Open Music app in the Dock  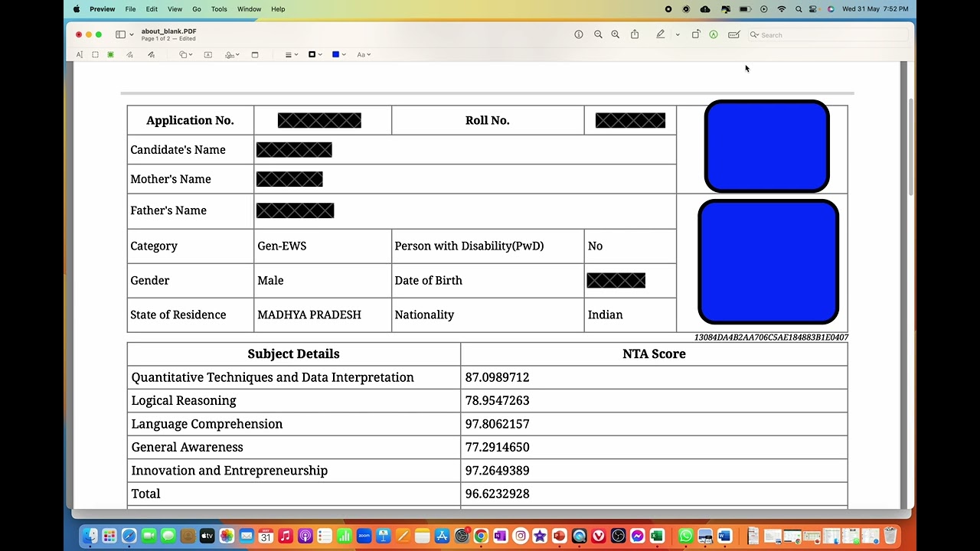point(286,536)
